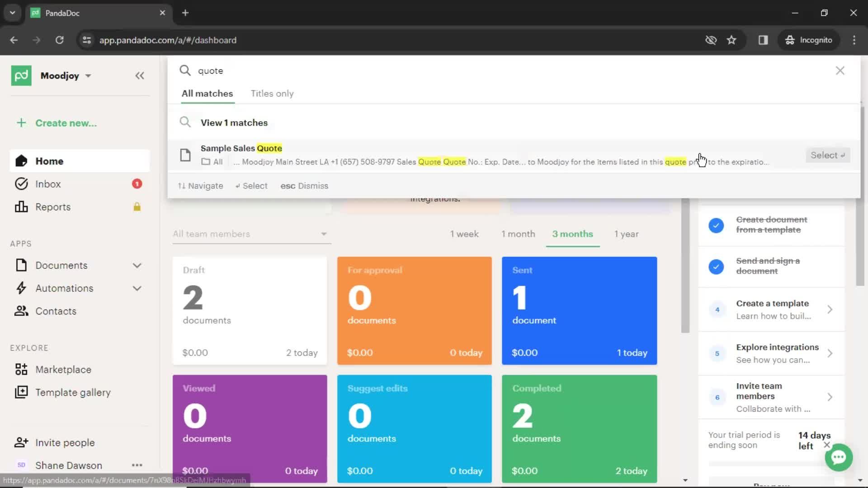Open the Draft documents card
Screen dimensions: 868x488
pyautogui.click(x=250, y=310)
